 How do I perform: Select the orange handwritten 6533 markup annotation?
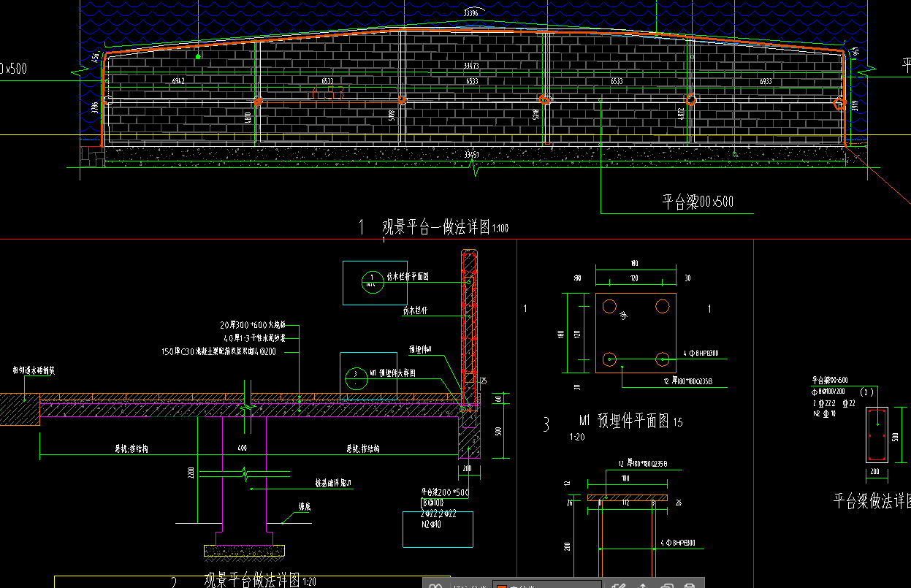click(327, 93)
